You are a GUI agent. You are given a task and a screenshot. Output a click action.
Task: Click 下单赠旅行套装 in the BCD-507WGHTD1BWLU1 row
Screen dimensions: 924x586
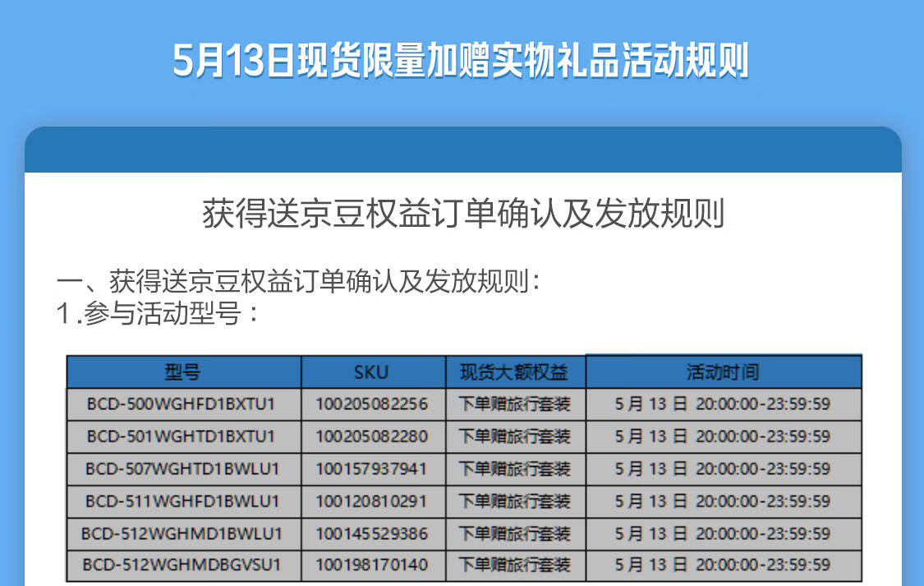tap(515, 468)
